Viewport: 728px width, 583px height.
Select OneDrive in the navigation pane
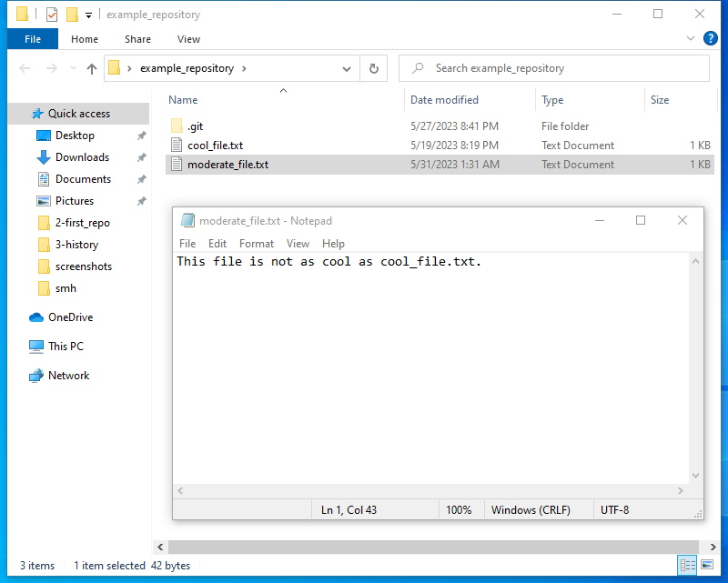(71, 317)
